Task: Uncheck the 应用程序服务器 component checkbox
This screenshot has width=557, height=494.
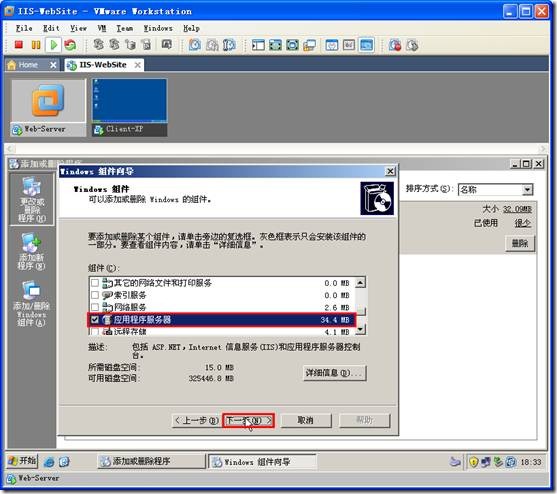Action: 95,319
